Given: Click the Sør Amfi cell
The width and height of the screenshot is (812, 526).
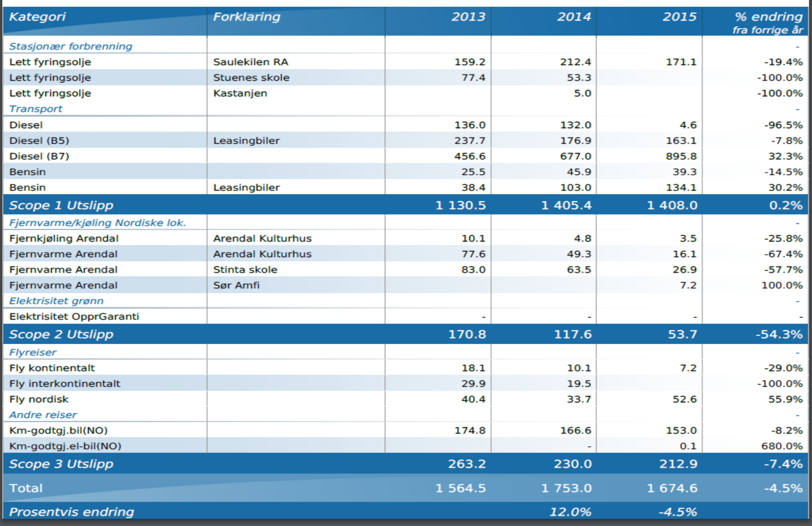Looking at the screenshot, I should click(236, 285).
